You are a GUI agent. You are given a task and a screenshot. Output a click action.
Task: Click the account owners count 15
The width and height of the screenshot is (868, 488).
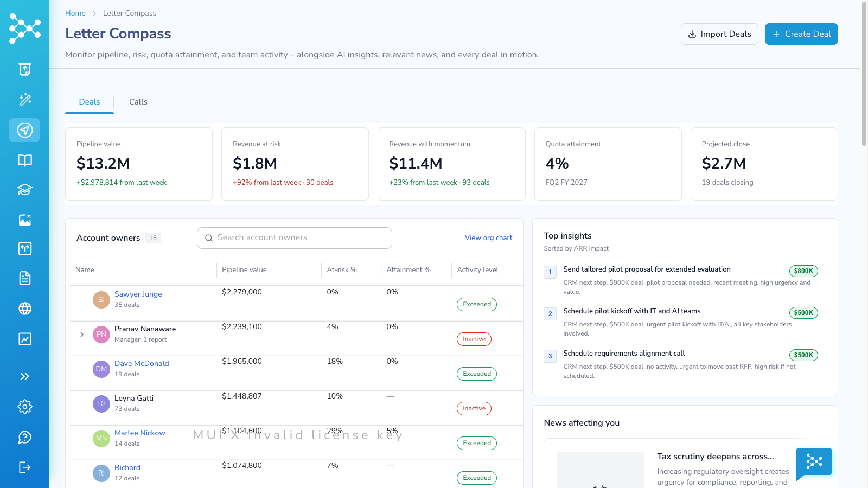(x=153, y=238)
